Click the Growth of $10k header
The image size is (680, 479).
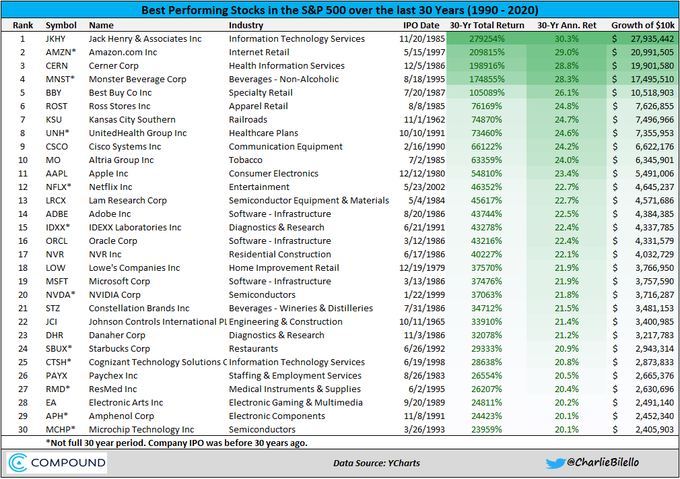(643, 25)
